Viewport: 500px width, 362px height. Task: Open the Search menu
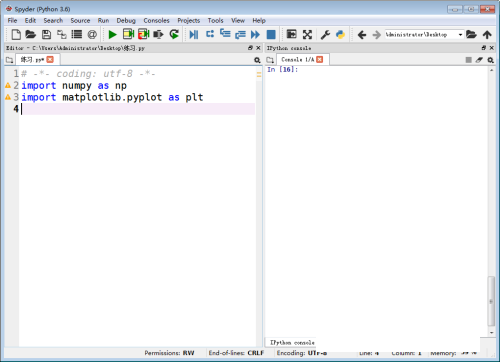click(53, 20)
